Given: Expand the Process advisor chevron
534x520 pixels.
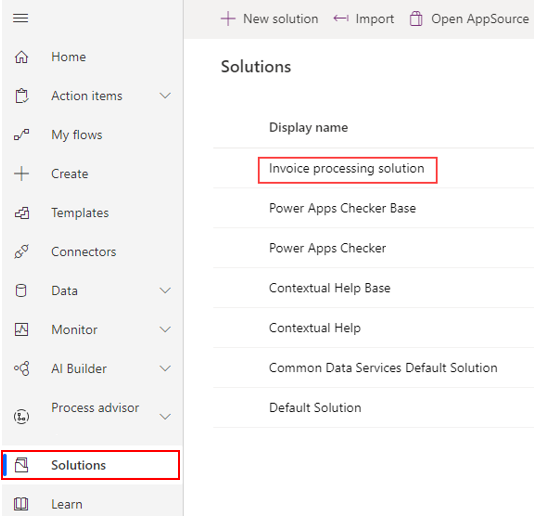Looking at the screenshot, I should (165, 416).
